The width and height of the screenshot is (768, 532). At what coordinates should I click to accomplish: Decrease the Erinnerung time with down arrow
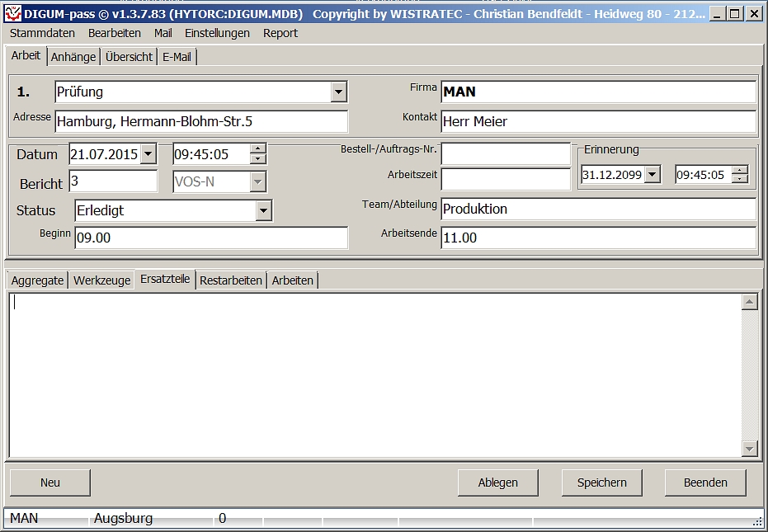coord(740,179)
